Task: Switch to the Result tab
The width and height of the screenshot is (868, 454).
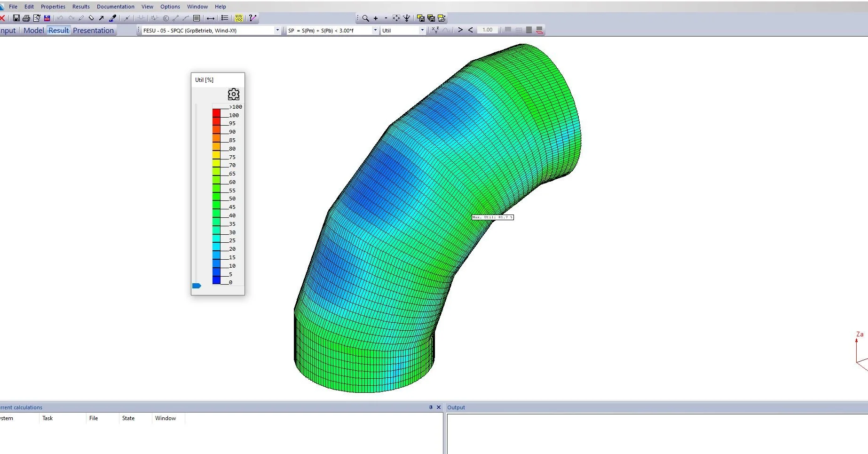Action: pos(59,30)
